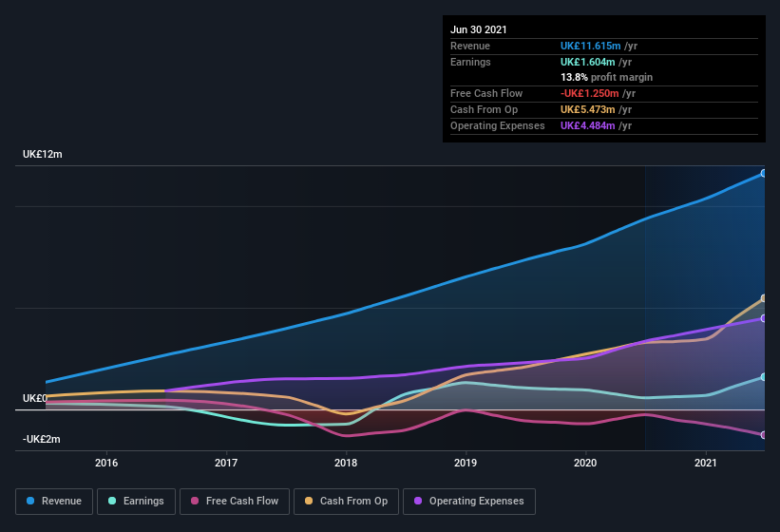The height and width of the screenshot is (532, 780).
Task: Select the 2019 x-axis label
Action: point(466,463)
